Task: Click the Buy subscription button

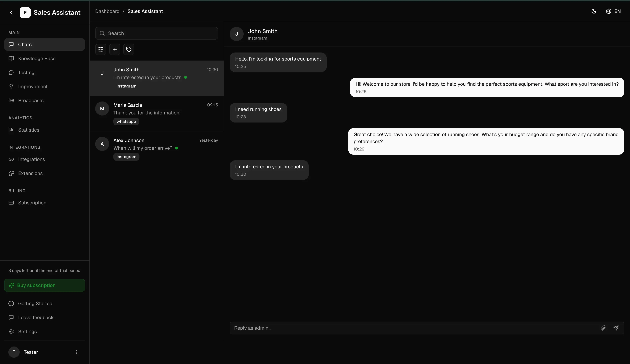Action: coord(44,285)
